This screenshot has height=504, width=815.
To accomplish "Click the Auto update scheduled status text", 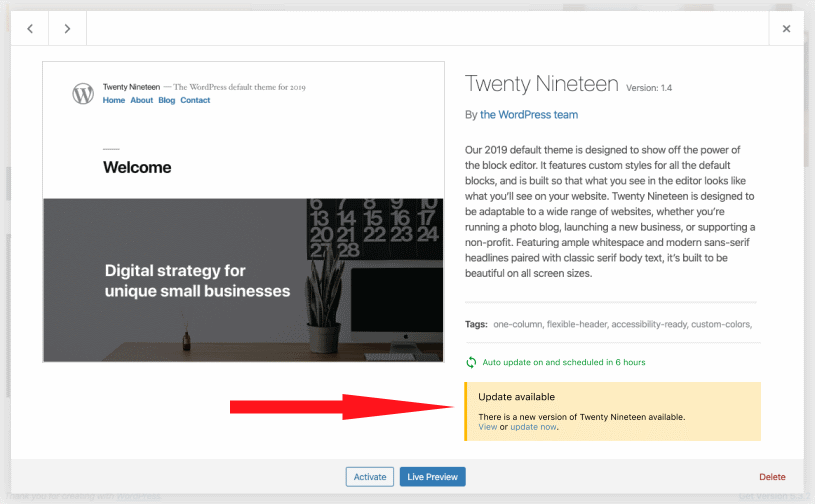I will (564, 362).
